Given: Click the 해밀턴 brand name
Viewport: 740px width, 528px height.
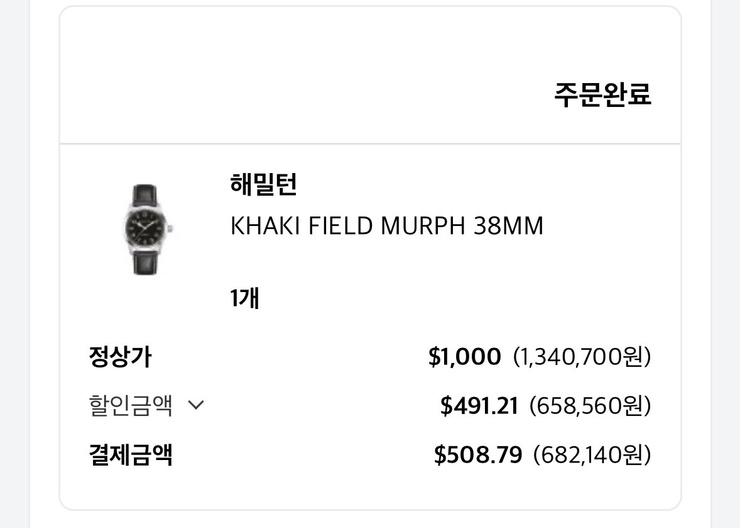Looking at the screenshot, I should click(x=263, y=184).
